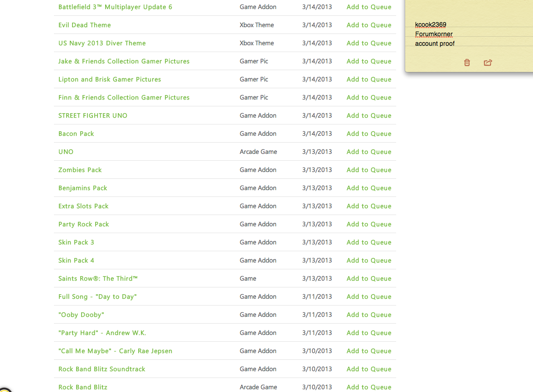
Task: Add US Navy 2013 Diver Theme to queue
Action: pyautogui.click(x=369, y=43)
